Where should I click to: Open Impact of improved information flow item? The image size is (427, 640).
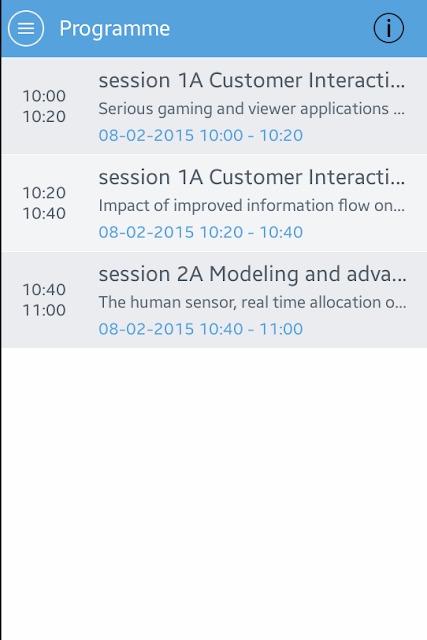pyautogui.click(x=214, y=203)
